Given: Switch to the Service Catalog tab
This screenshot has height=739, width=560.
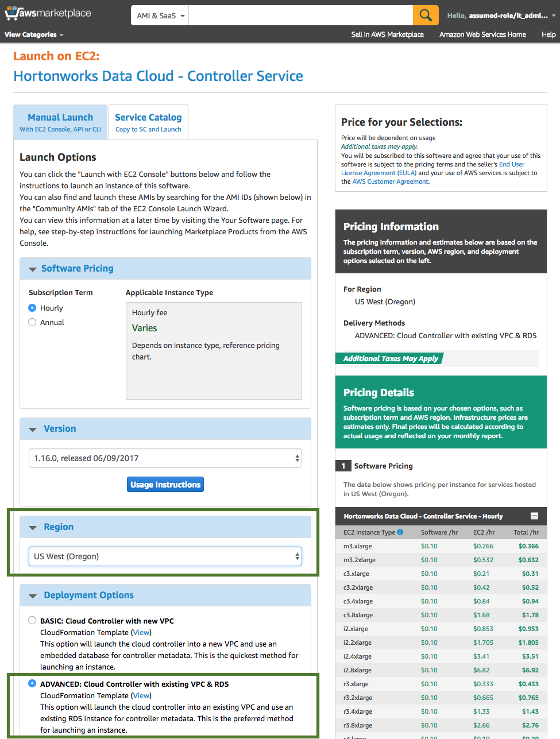Looking at the screenshot, I should [x=148, y=122].
